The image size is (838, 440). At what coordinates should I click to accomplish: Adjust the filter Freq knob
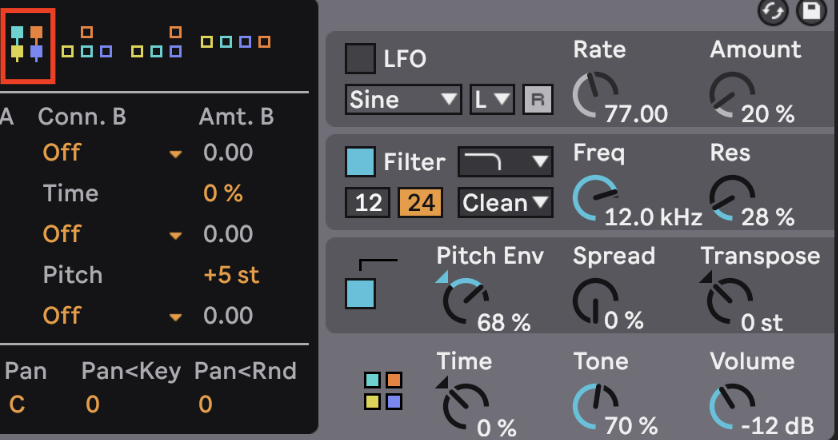(595, 198)
